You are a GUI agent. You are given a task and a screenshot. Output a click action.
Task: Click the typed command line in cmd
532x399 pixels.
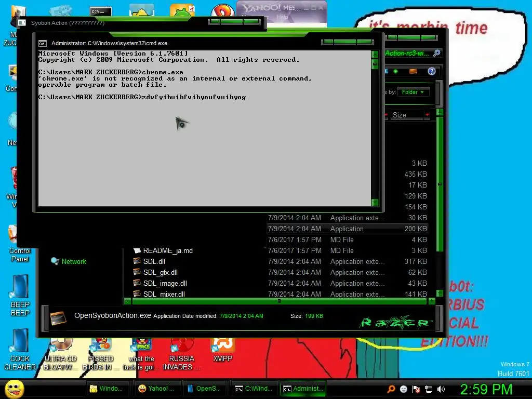coord(142,97)
